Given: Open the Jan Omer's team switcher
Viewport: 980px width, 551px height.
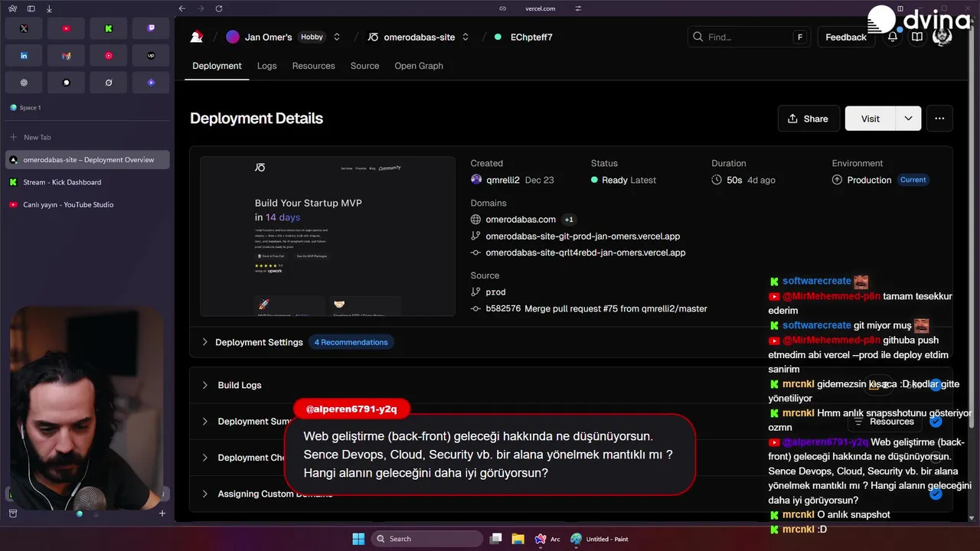Looking at the screenshot, I should point(336,37).
